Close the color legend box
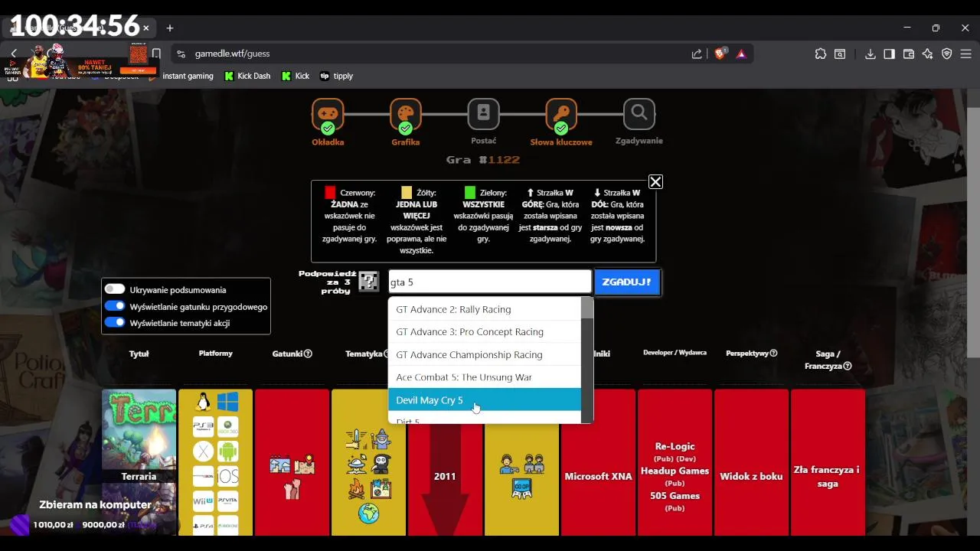980x551 pixels. 655,181
